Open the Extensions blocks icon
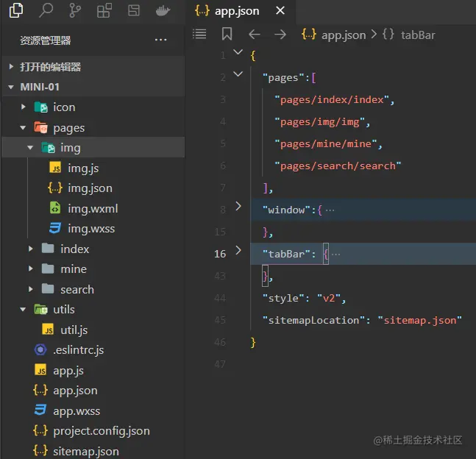 104,10
